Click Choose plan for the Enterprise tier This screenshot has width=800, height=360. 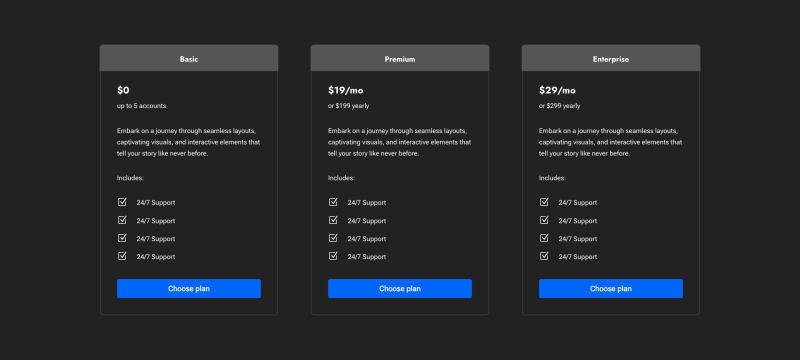click(x=611, y=289)
